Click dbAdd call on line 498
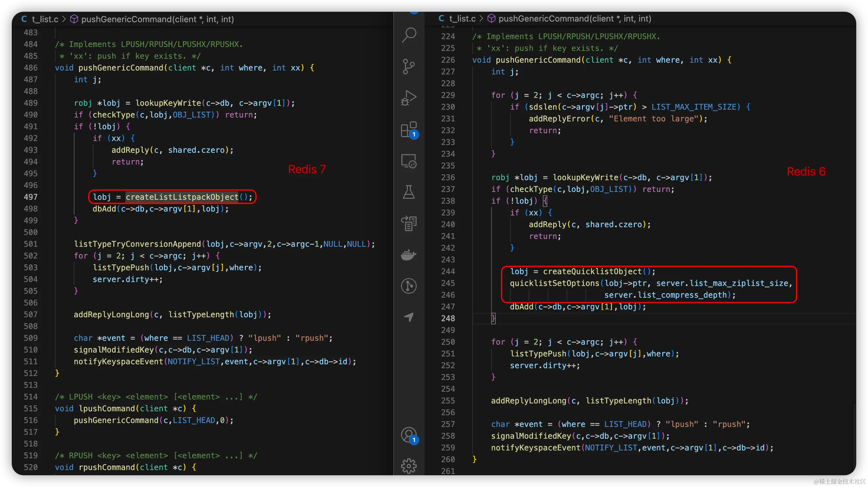Screen dimensions: 868x487 [104, 209]
